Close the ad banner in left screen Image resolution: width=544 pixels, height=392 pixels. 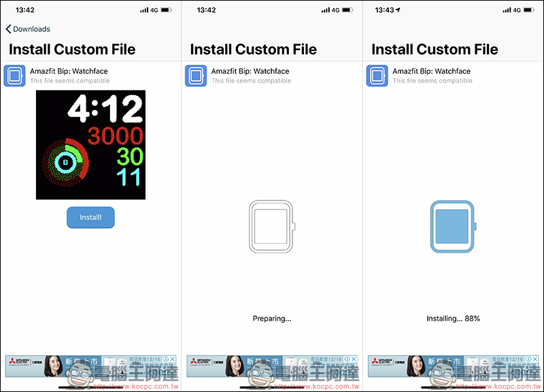click(173, 359)
